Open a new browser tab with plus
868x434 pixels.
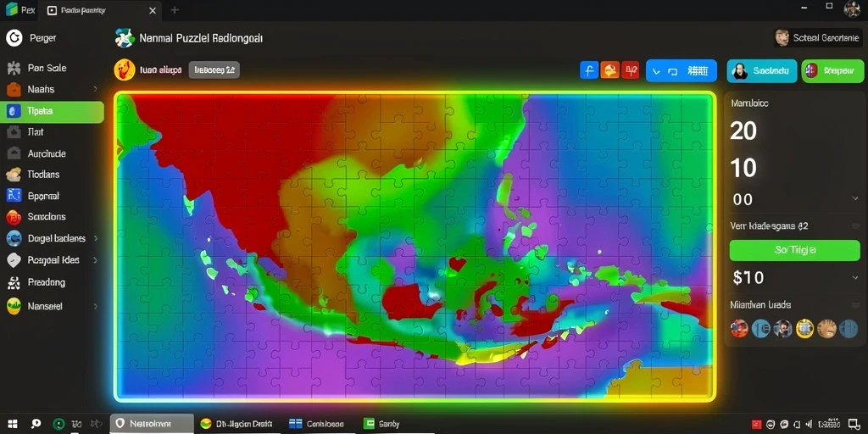[x=175, y=10]
